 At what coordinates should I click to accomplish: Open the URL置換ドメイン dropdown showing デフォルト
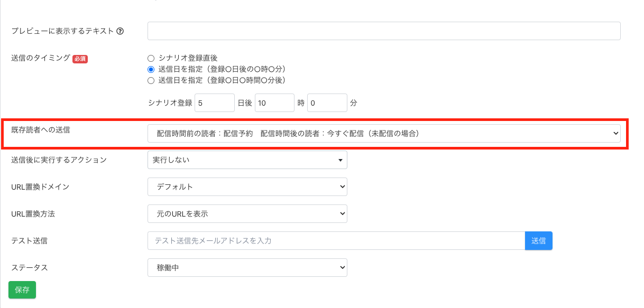[x=247, y=186]
